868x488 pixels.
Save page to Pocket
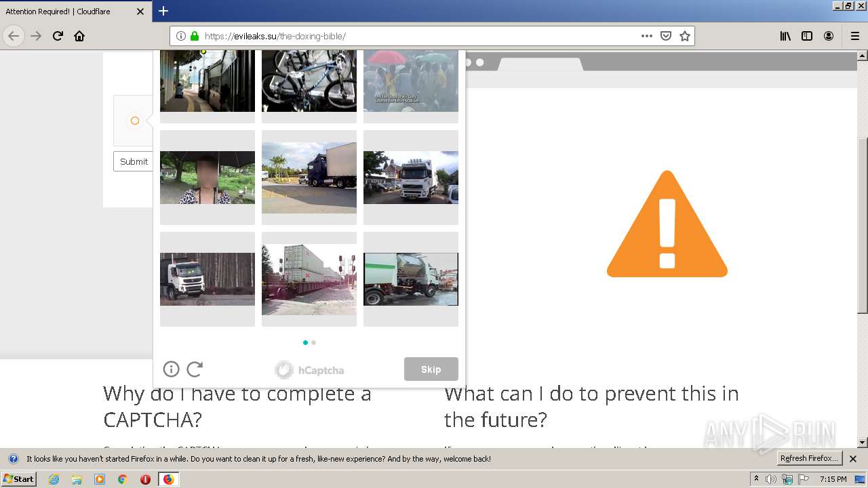666,36
